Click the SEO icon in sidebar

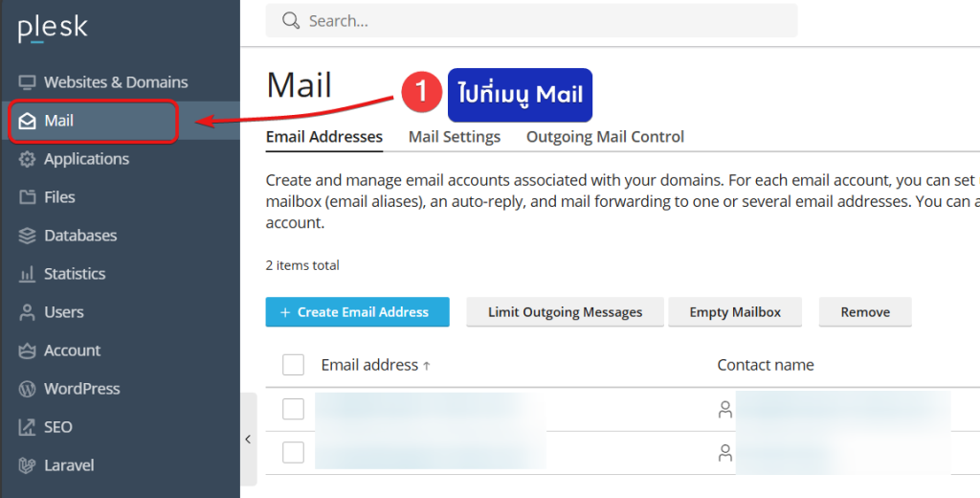tap(27, 427)
